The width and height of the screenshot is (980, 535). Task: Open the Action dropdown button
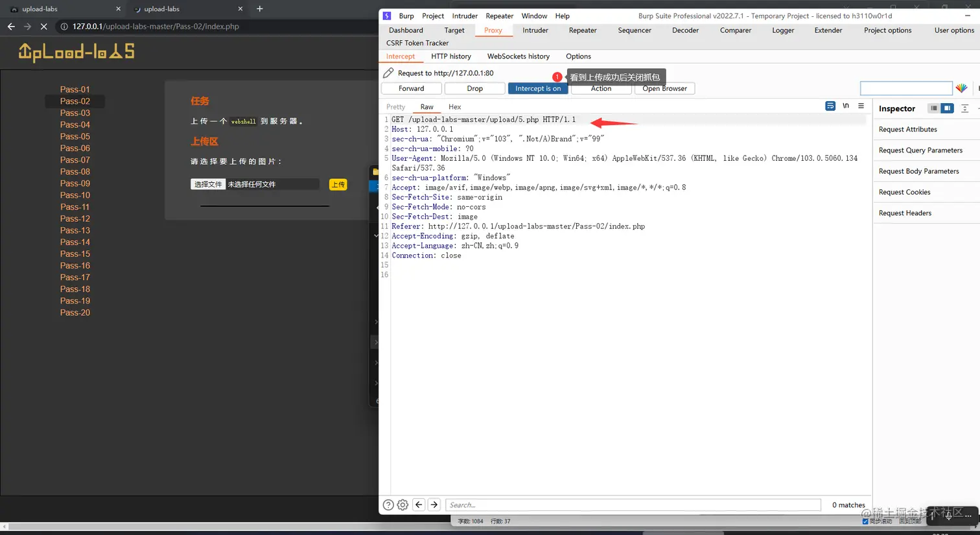point(601,88)
